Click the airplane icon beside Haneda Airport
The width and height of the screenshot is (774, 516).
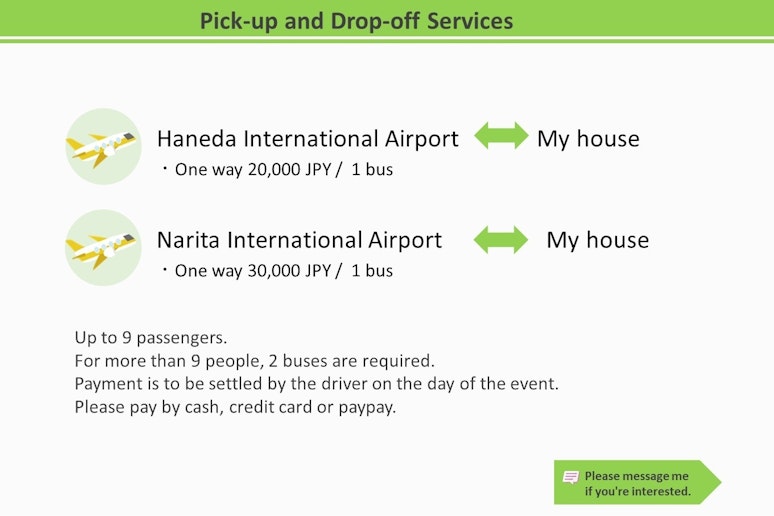pos(103,147)
